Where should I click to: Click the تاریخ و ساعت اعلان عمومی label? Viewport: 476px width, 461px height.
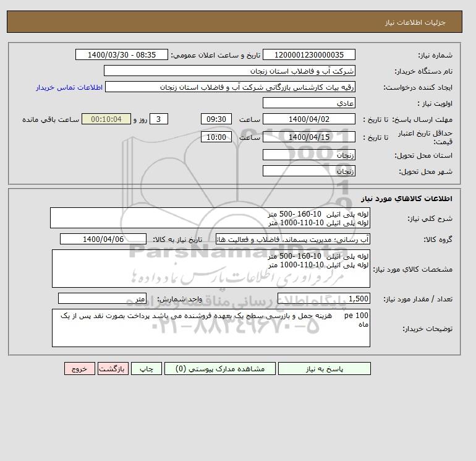click(215, 55)
